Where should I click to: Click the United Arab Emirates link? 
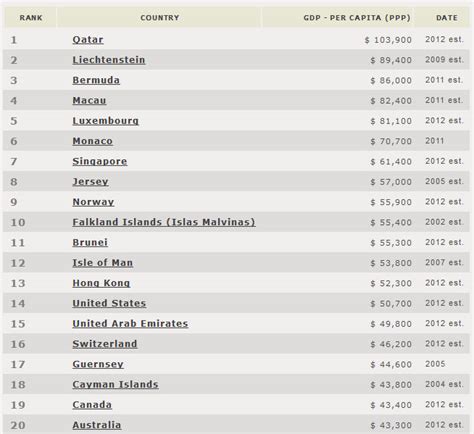130,324
